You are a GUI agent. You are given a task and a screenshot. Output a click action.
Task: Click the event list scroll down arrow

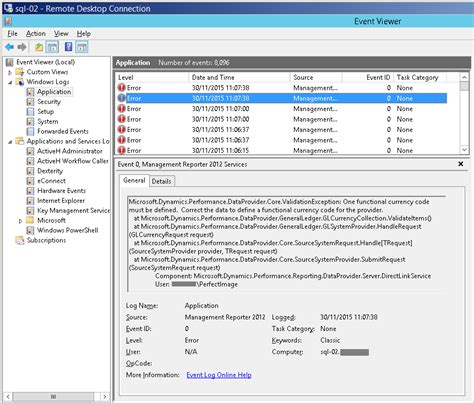click(464, 150)
